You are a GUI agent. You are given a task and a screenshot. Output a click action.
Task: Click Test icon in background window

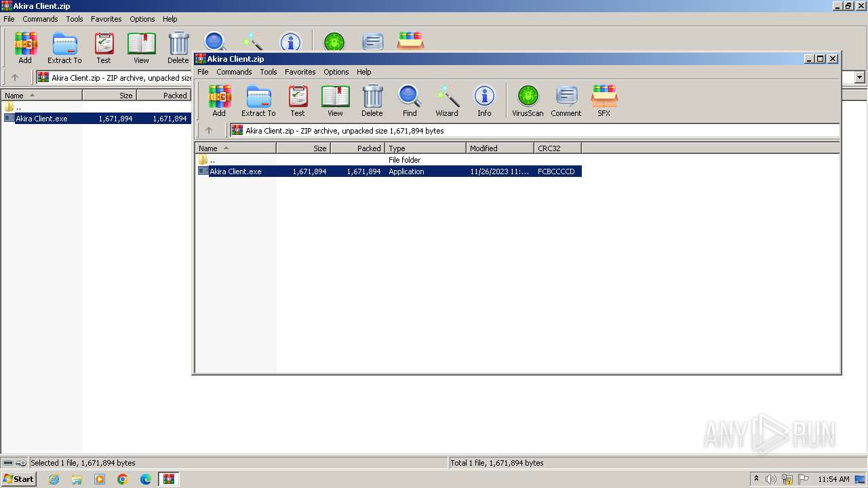[104, 47]
